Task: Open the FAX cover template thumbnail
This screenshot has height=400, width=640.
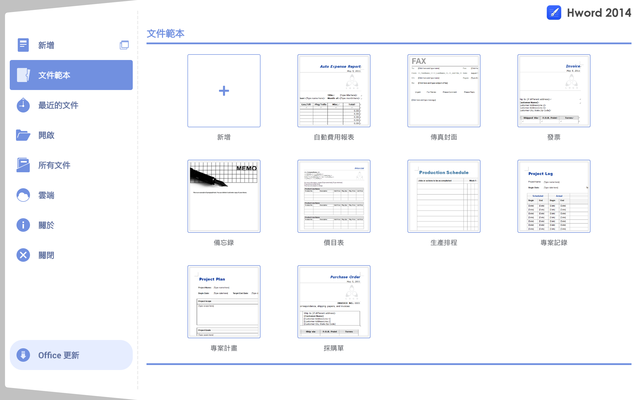Action: click(444, 91)
